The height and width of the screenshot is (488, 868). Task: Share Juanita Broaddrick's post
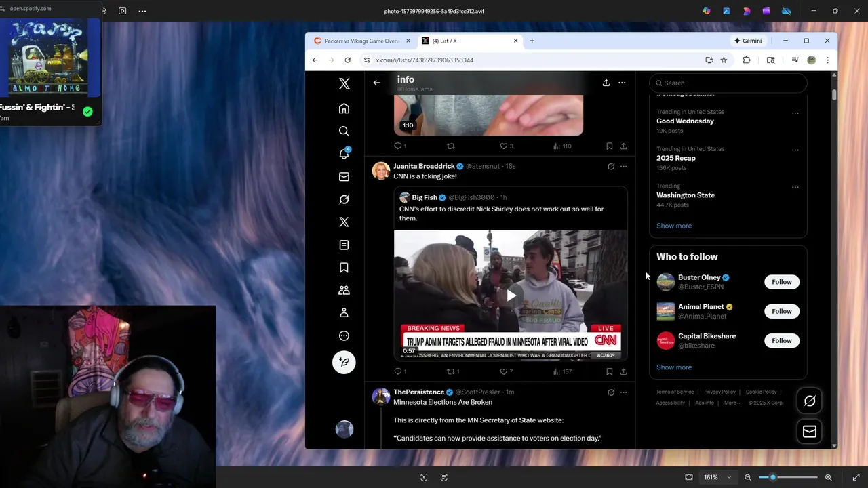623,371
